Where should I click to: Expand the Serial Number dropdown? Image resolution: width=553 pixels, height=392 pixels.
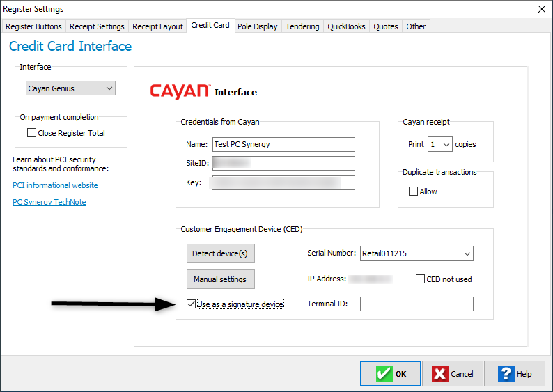pos(416,253)
